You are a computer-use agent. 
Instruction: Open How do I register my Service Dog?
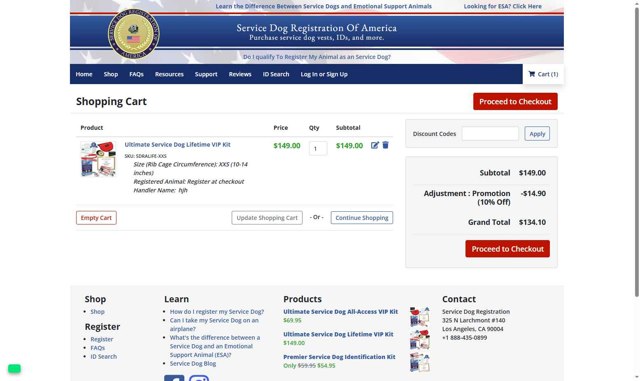[217, 312]
